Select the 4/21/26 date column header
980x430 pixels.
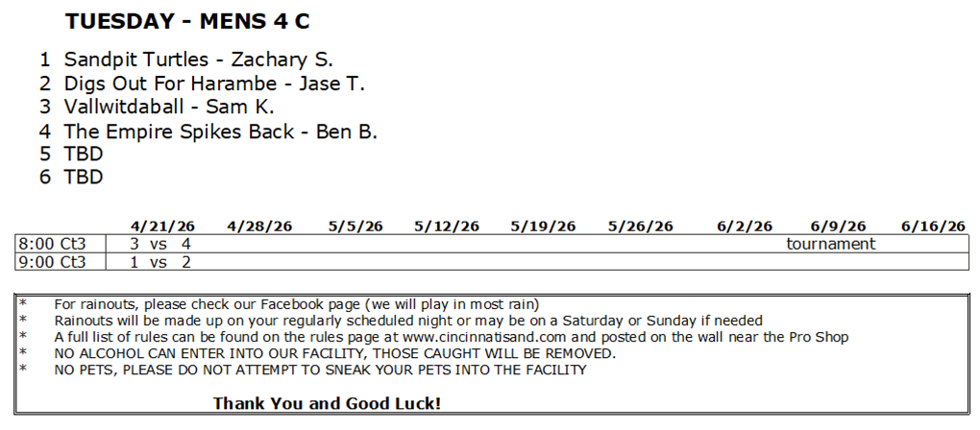161,227
